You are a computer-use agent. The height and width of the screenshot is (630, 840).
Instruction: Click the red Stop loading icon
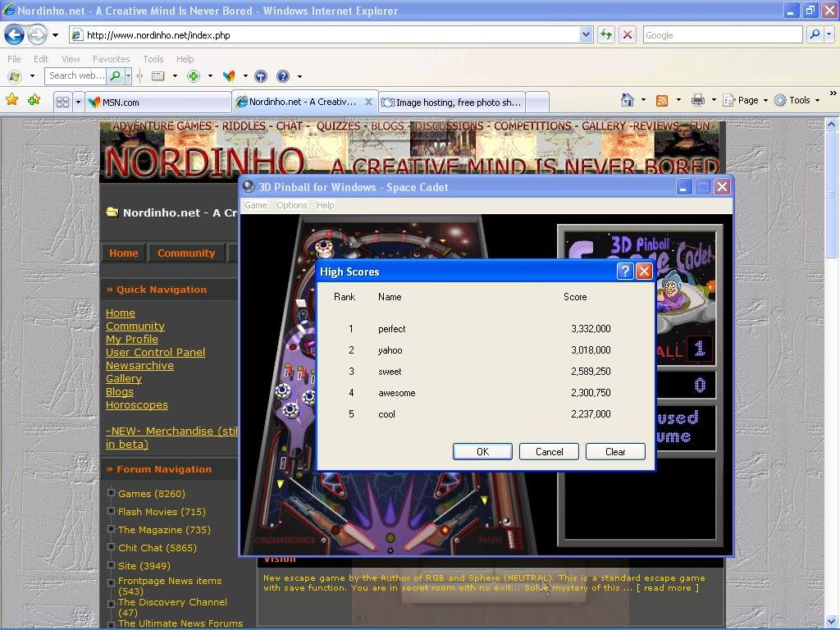tap(628, 34)
